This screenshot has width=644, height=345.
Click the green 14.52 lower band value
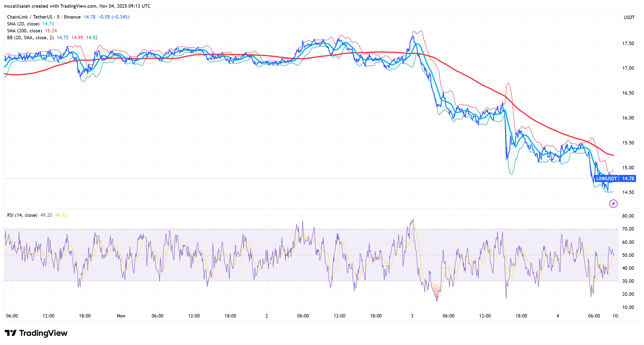coord(92,38)
